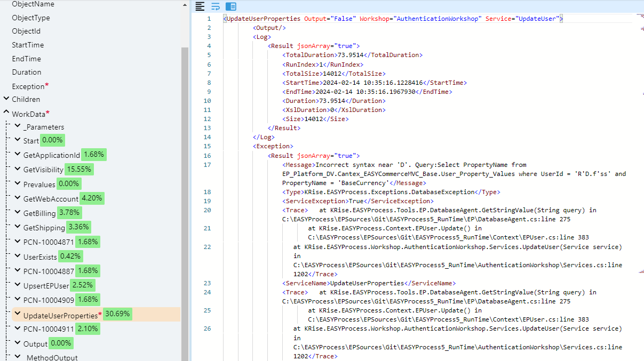Expand the GetApplicationId chevron
Image resolution: width=644 pixels, height=361 pixels.
point(18,155)
